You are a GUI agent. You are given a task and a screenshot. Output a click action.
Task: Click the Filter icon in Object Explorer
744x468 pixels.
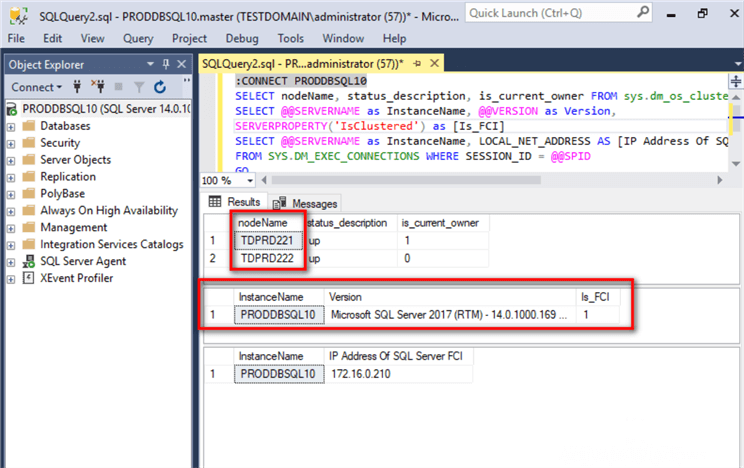point(140,87)
